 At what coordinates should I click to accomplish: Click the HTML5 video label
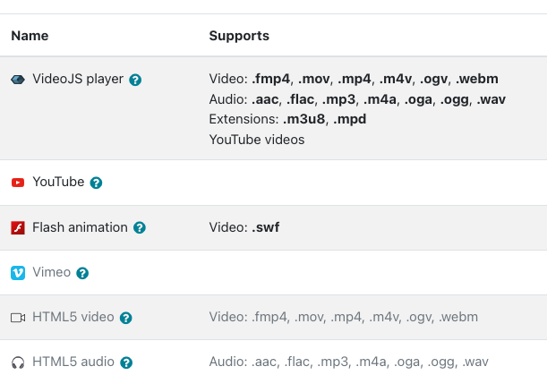(73, 317)
